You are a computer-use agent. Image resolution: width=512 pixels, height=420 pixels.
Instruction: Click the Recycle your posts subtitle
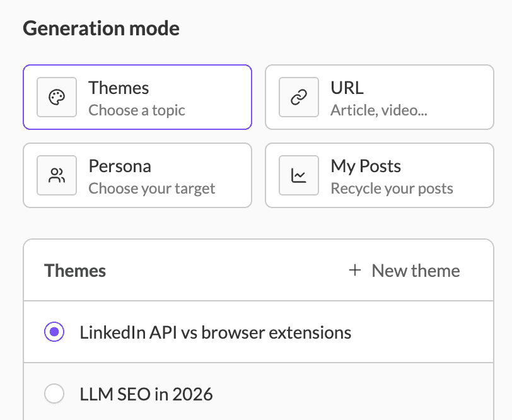click(x=392, y=189)
